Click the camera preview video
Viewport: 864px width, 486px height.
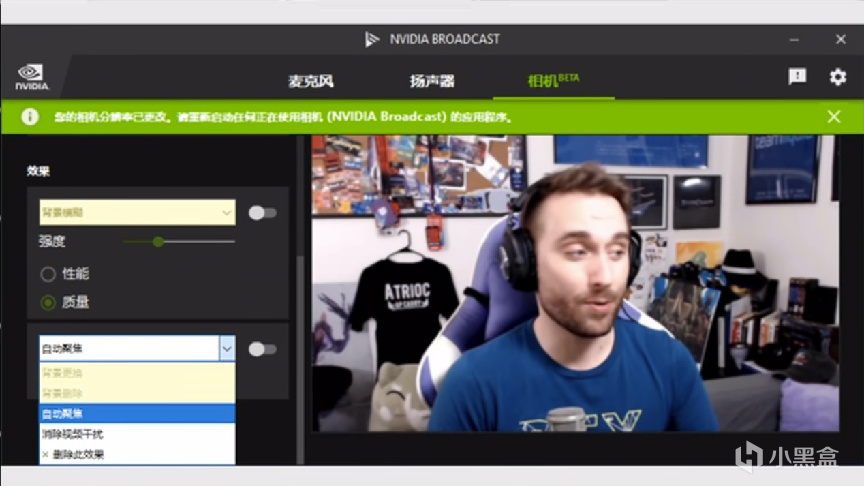point(575,283)
